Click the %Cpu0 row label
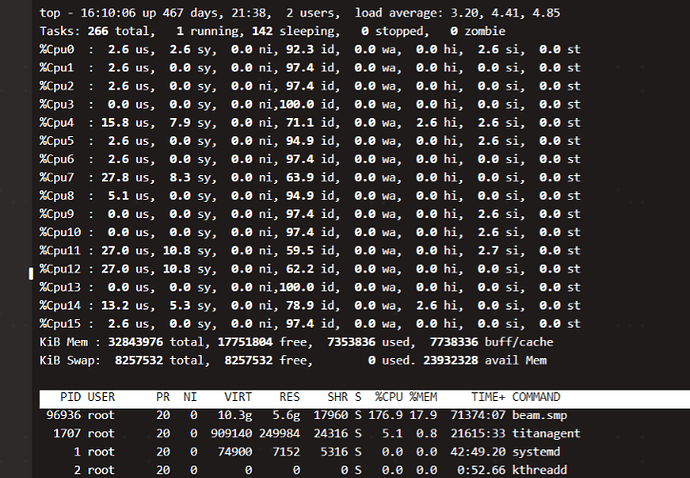 [58, 49]
